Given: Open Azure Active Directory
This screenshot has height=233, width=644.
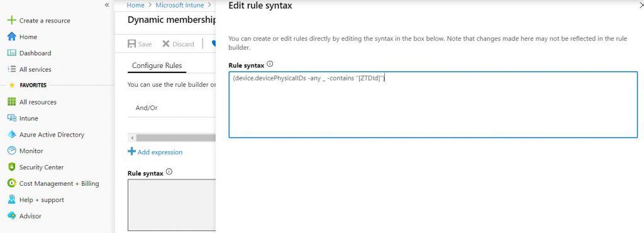Looking at the screenshot, I should pos(52,134).
